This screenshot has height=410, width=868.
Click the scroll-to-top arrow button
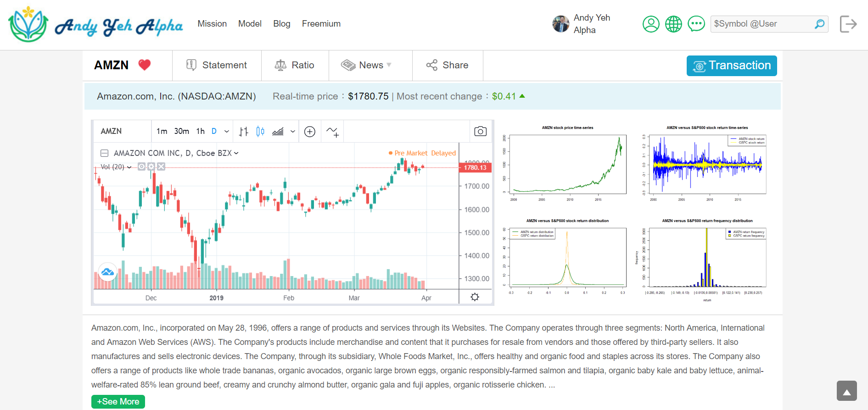click(846, 391)
